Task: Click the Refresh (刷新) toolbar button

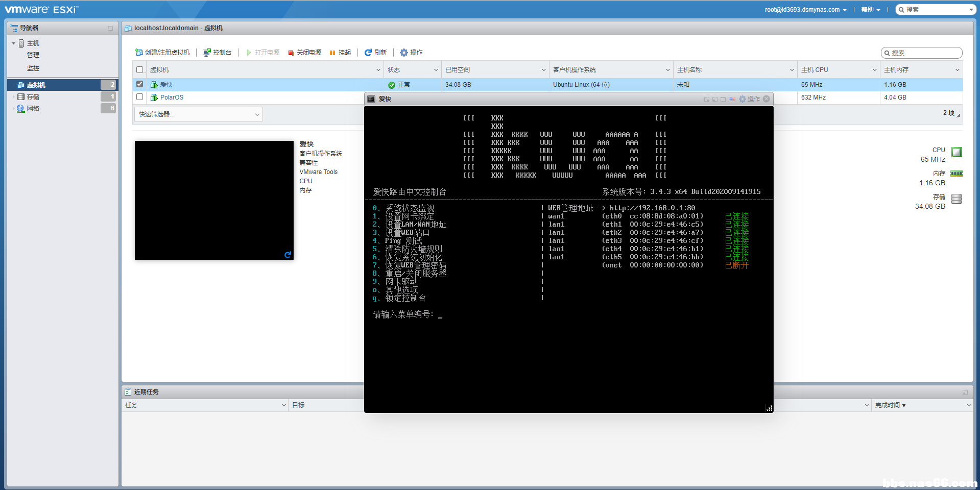Action: click(375, 53)
